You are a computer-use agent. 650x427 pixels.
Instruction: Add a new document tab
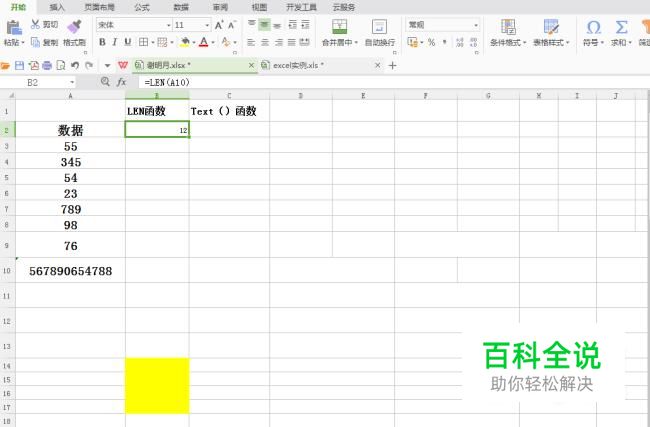392,66
